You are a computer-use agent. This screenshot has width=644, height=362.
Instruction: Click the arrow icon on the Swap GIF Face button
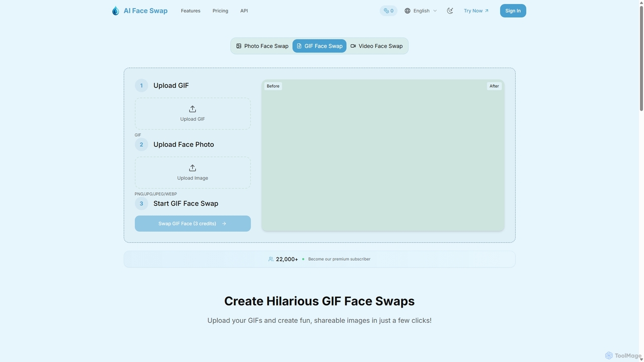224,224
